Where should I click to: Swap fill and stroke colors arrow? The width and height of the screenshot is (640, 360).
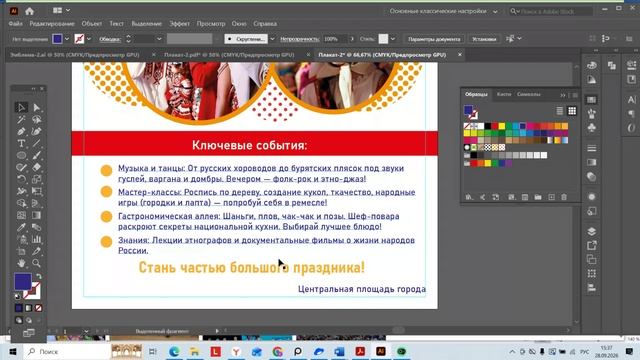point(39,276)
